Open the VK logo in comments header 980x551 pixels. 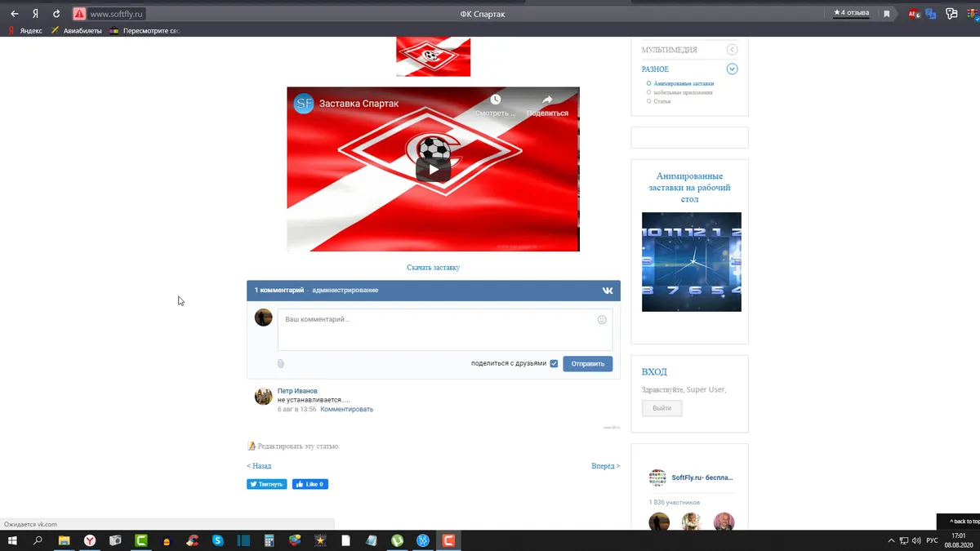point(608,291)
